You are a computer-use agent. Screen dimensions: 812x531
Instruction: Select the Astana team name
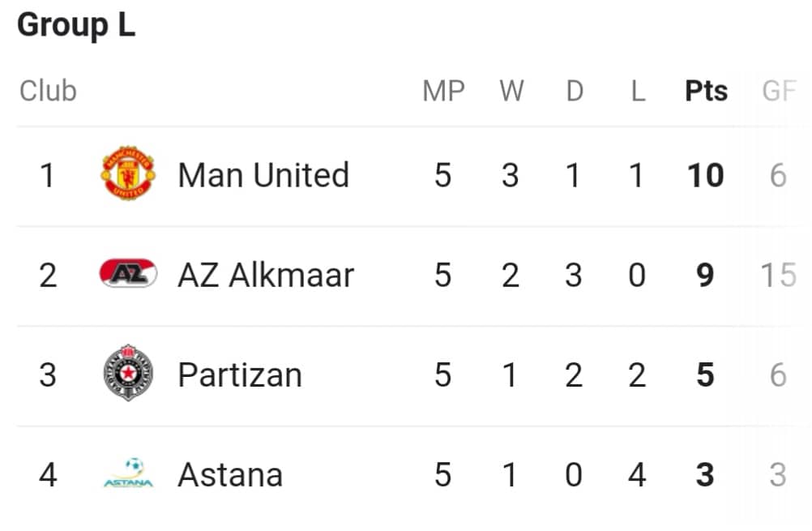tap(230, 474)
